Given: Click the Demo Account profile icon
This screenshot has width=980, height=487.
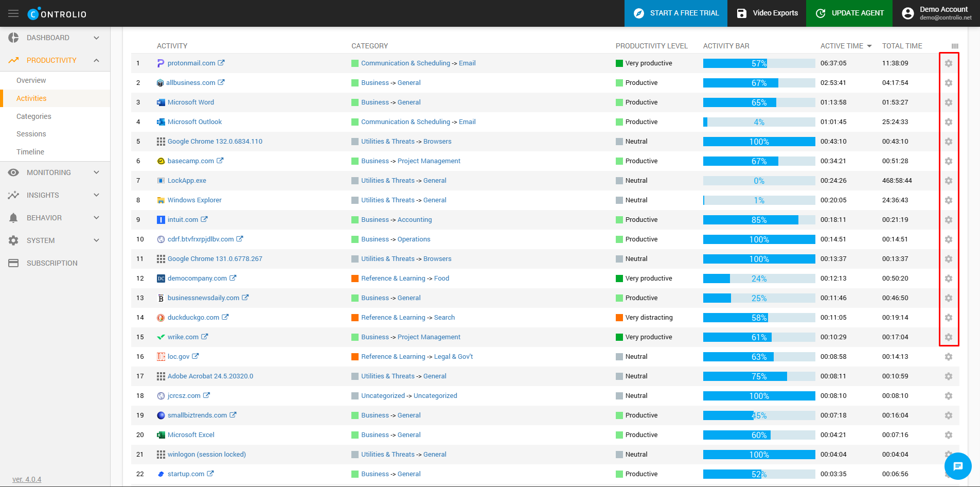Looking at the screenshot, I should (908, 13).
